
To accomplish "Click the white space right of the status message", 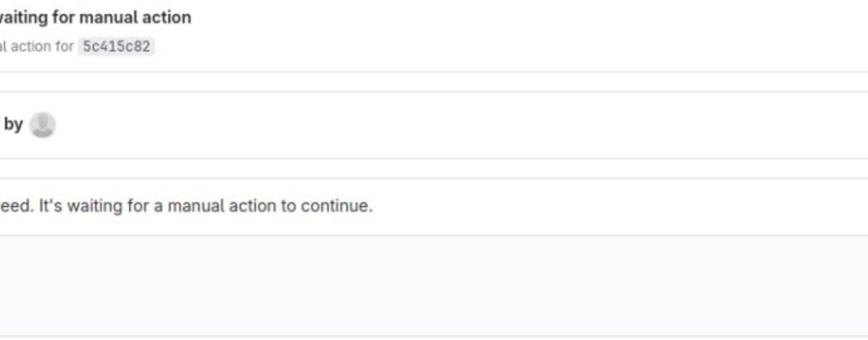I will click(x=596, y=206).
